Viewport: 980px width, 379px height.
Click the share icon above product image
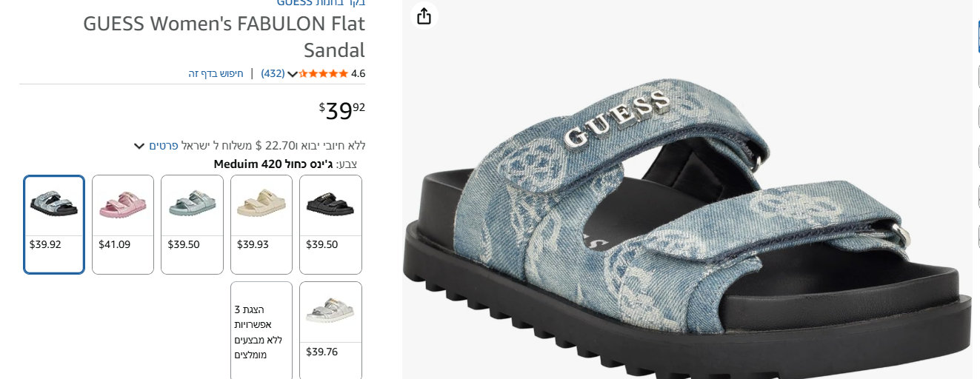[424, 16]
